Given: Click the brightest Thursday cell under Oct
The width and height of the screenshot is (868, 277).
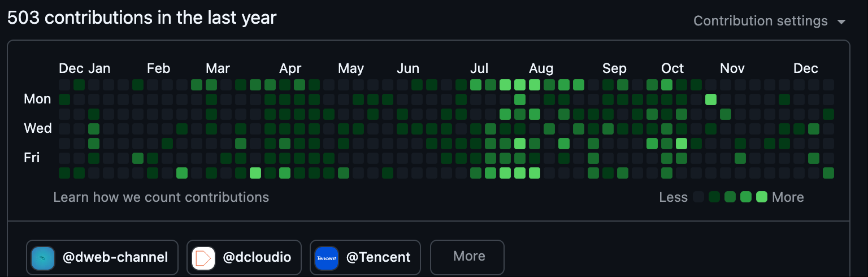Looking at the screenshot, I should coord(682,144).
